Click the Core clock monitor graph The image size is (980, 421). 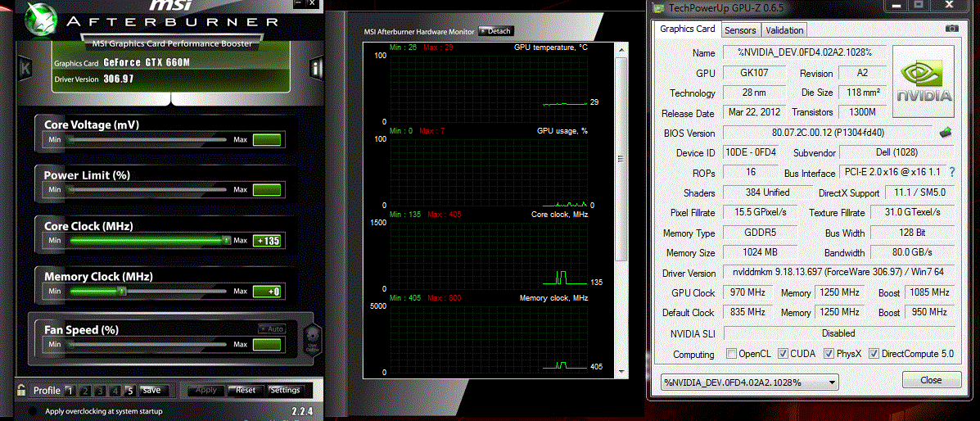pos(490,256)
